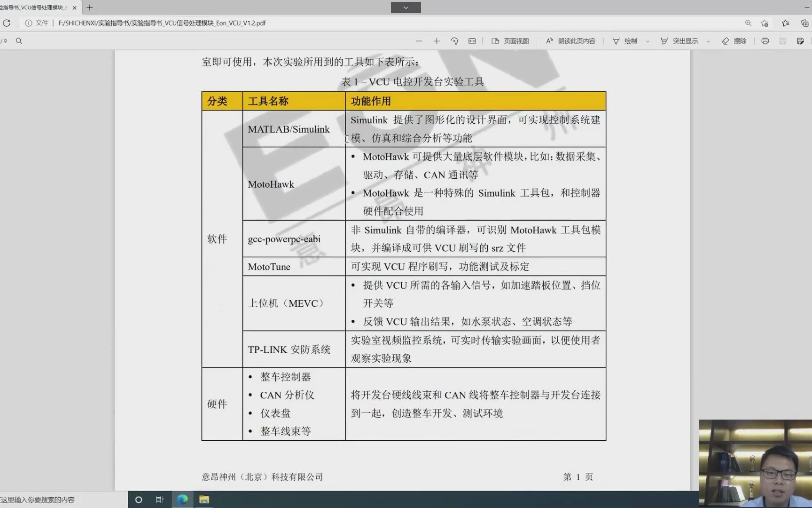Fit the PDF page to width

(472, 41)
